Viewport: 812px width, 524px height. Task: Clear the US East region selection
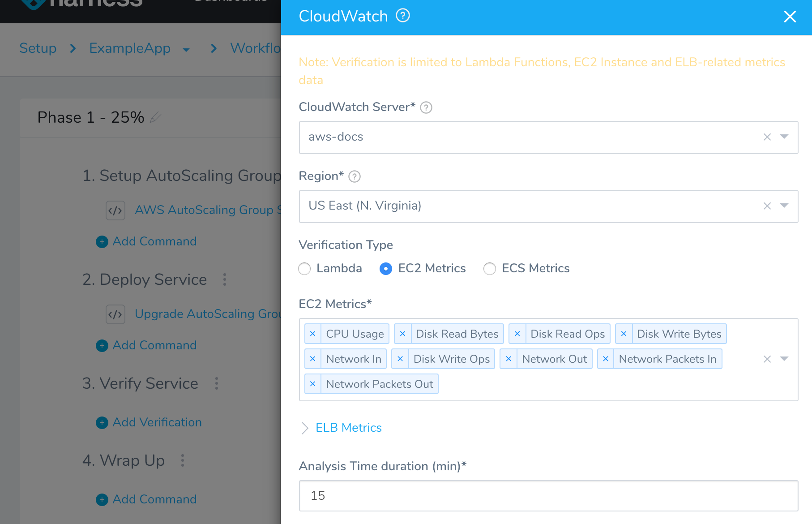(767, 206)
